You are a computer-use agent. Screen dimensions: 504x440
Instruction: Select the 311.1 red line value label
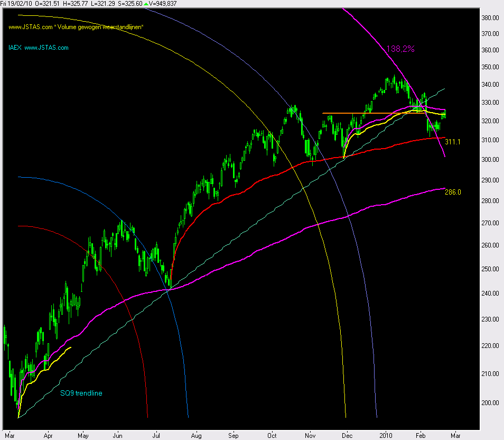tap(453, 142)
